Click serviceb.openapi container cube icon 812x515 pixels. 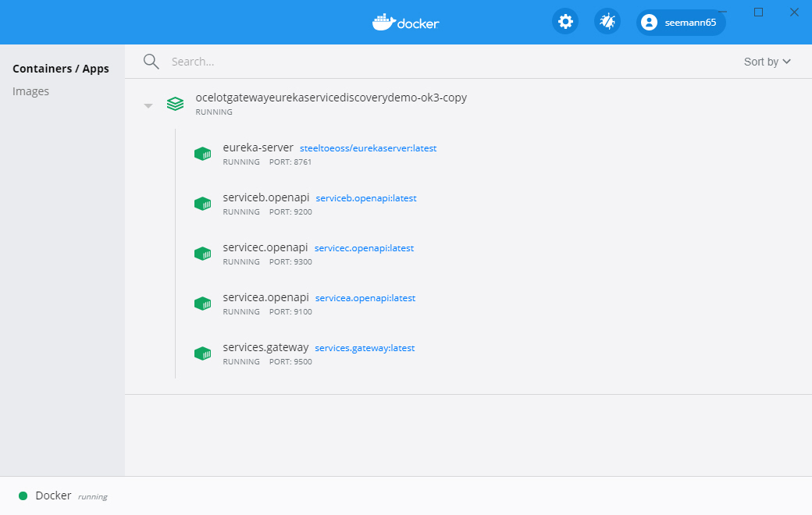point(202,204)
